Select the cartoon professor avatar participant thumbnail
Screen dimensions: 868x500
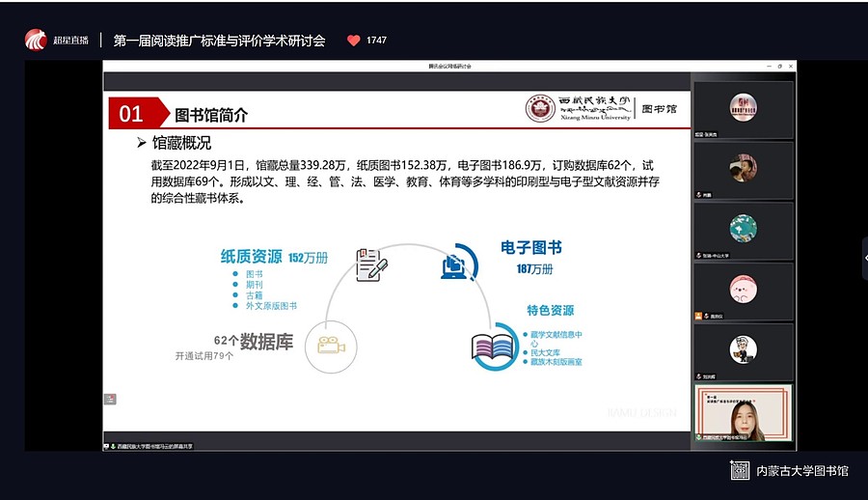(744, 352)
